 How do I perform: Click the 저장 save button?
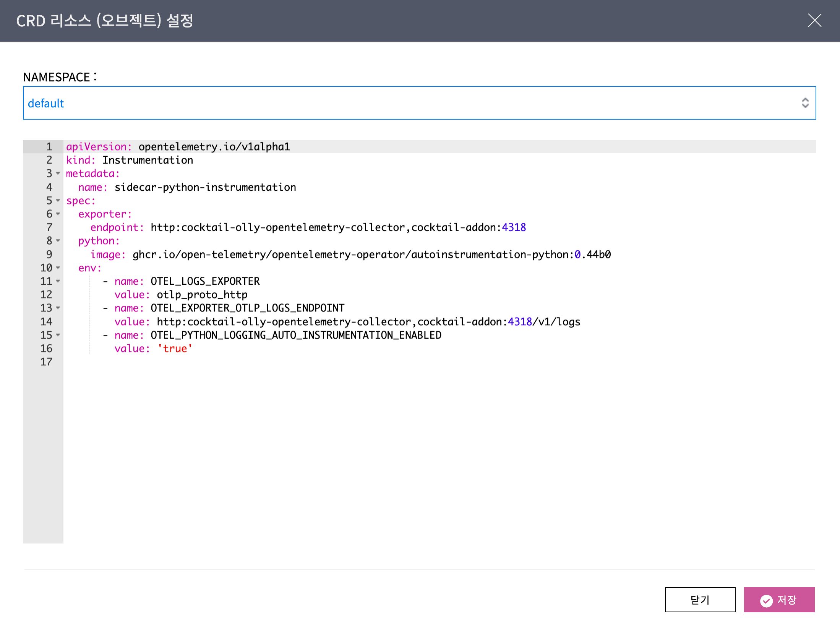coord(779,600)
